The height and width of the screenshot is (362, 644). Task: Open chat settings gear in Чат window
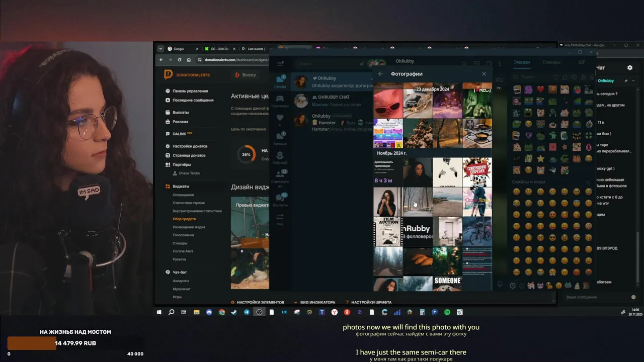629,67
